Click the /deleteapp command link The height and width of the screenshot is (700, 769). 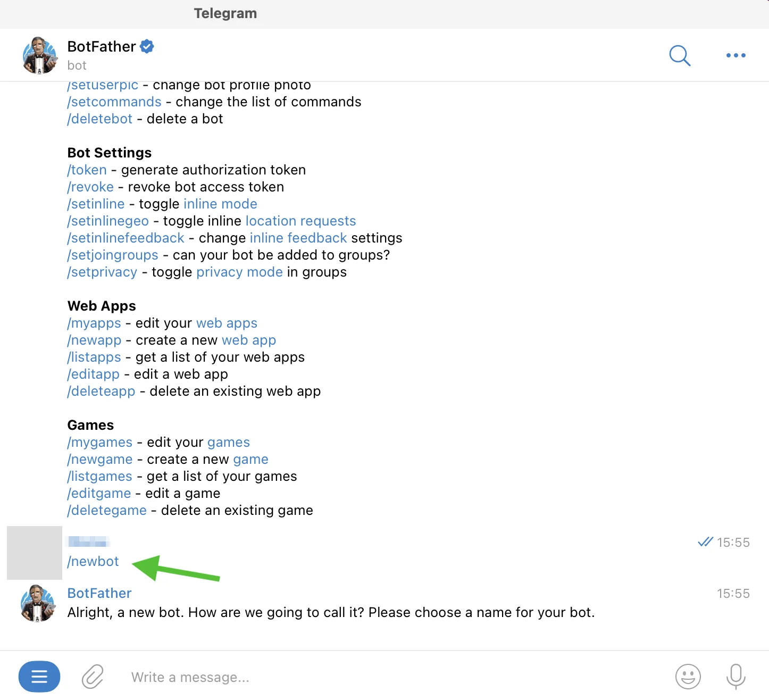(x=101, y=391)
